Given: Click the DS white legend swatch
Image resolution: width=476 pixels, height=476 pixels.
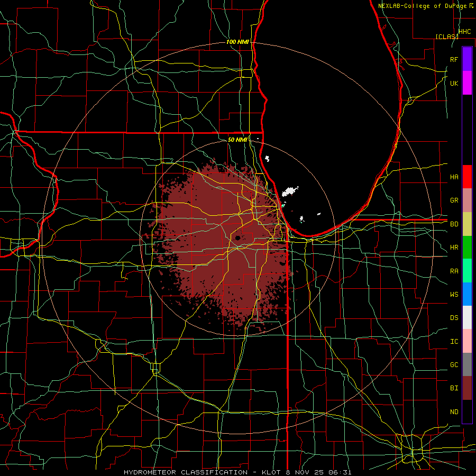Looking at the screenshot, I should [x=467, y=317].
